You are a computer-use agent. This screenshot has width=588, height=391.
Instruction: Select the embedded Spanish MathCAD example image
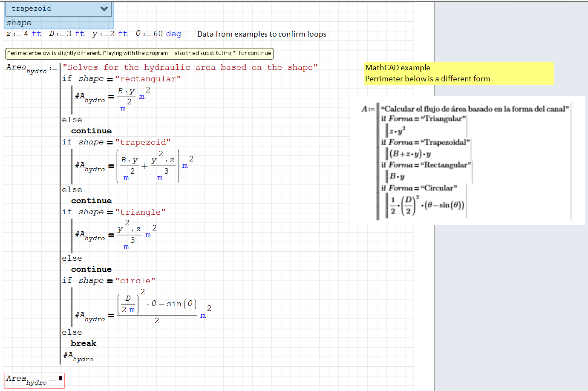click(469, 160)
